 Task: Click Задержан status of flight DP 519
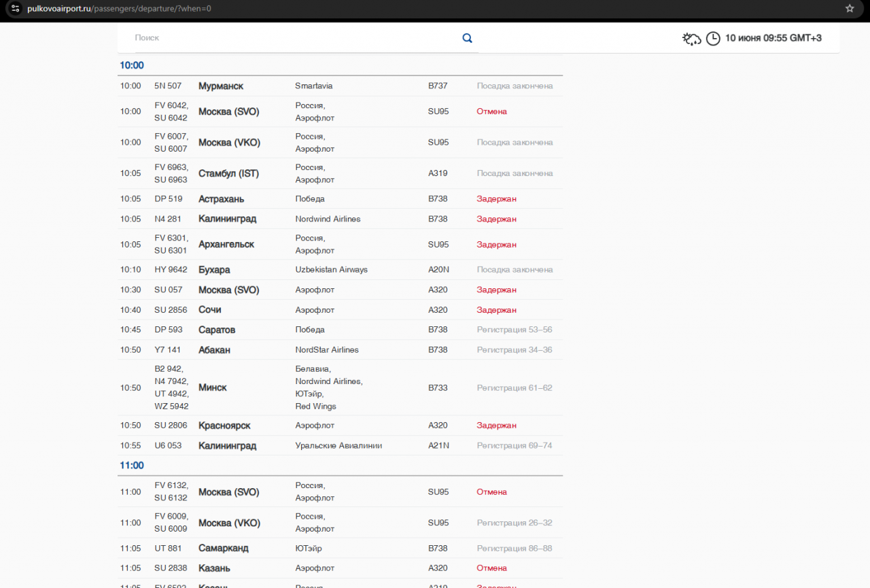[496, 199]
